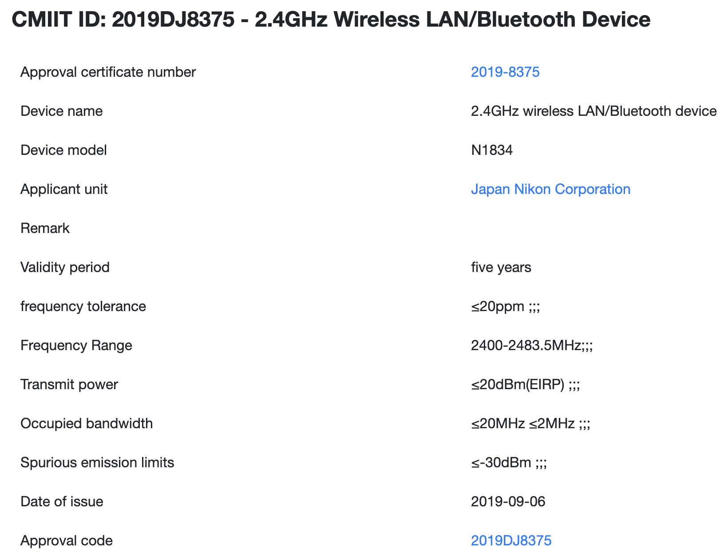Click the Device model value N1834
The image size is (728, 560).
pos(492,150)
